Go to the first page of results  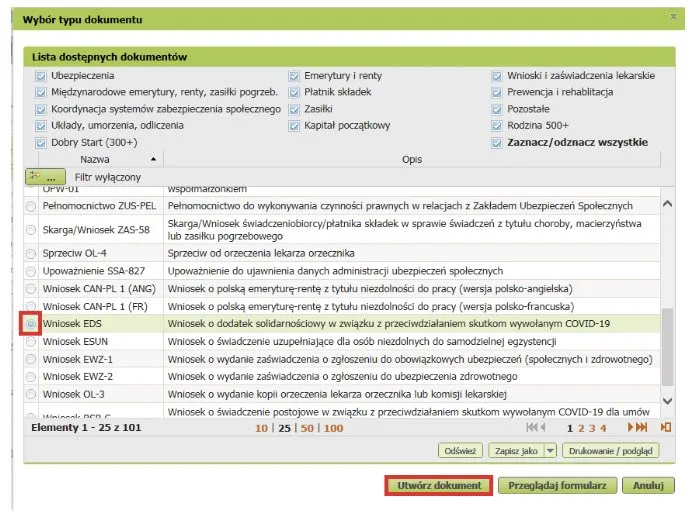532,427
